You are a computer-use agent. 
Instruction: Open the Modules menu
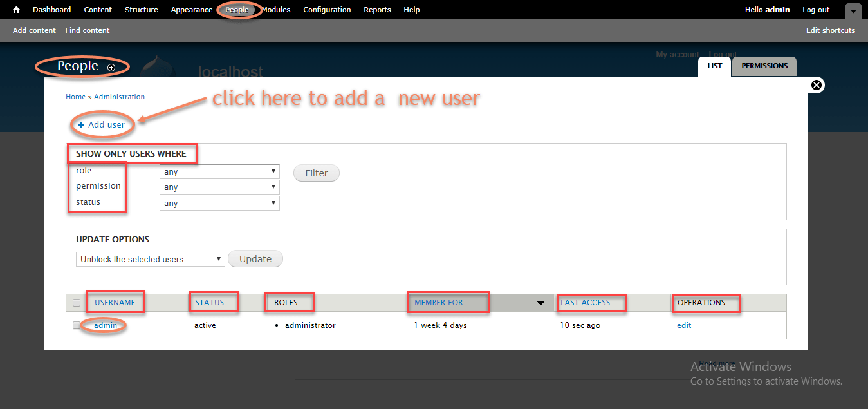276,10
